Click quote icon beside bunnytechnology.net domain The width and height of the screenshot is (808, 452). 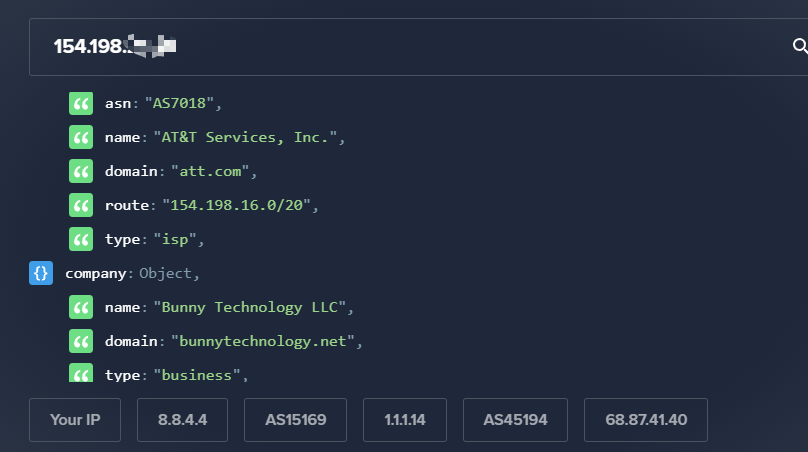click(x=81, y=341)
